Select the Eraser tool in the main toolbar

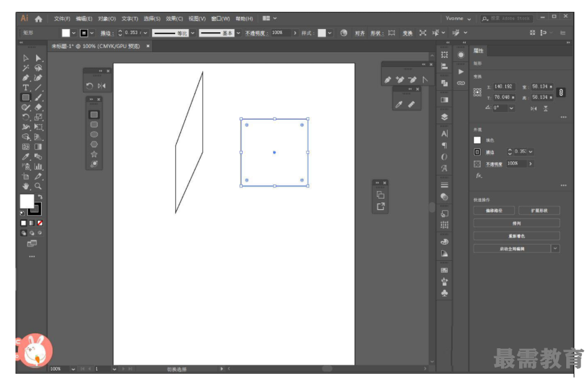point(38,107)
